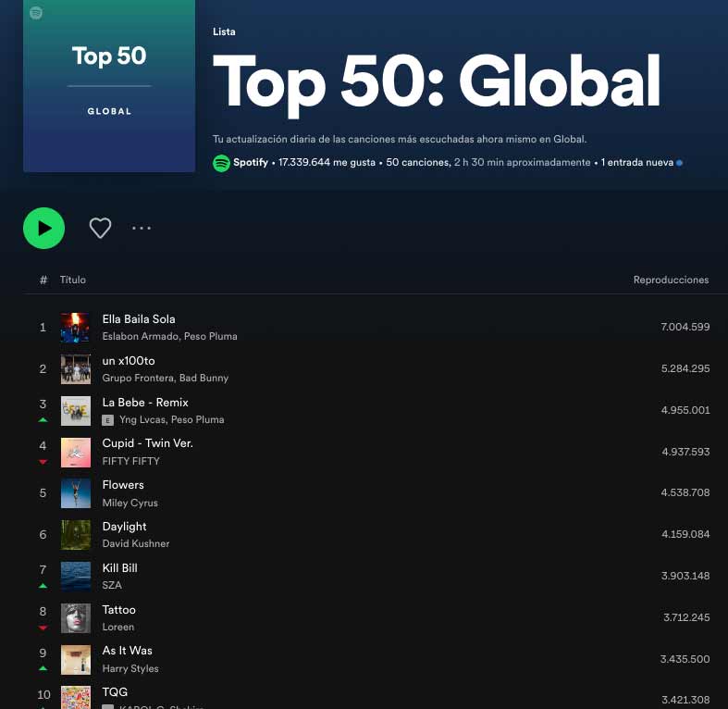Click the Cupid - Twin Ver. album art
728x709 pixels.
(x=76, y=452)
